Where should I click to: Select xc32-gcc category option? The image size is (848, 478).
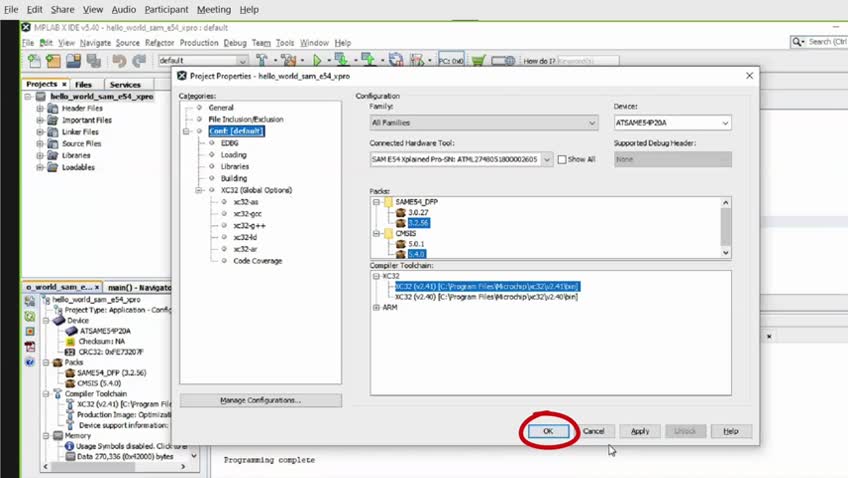[x=247, y=213]
